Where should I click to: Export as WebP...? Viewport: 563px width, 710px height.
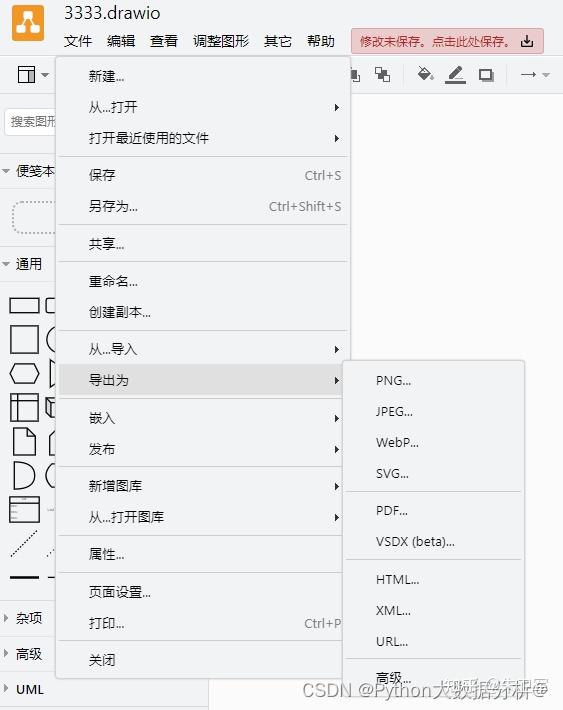pos(434,442)
